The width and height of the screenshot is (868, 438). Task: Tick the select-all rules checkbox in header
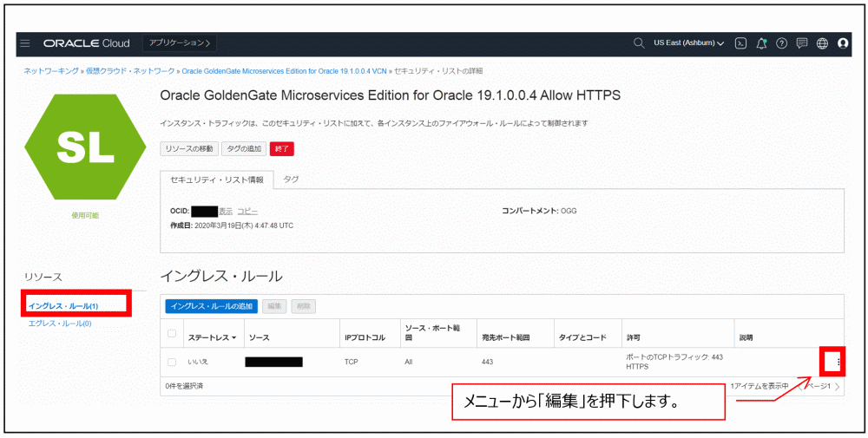click(x=172, y=333)
